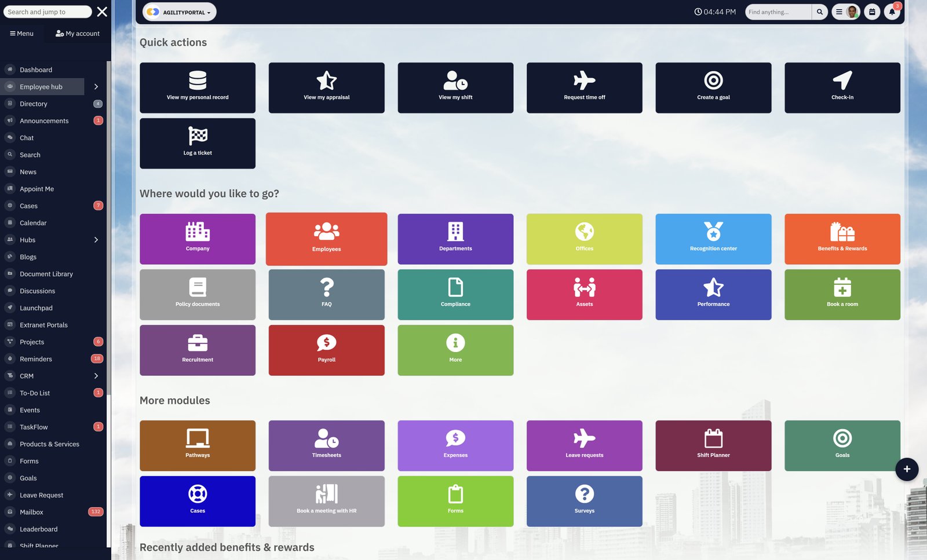Expand the CRM section in the sidebar
This screenshot has height=560, width=927.
(x=96, y=376)
